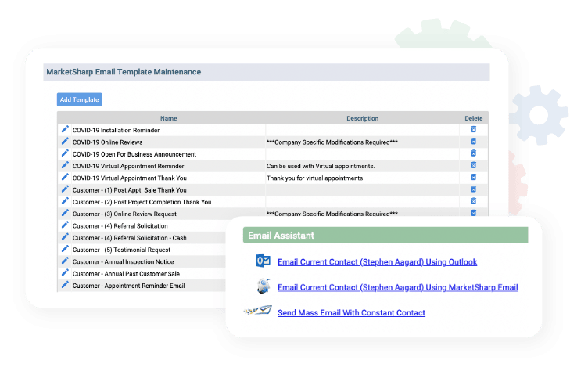Edit COVID-19 Online Reviews template pencil icon

coord(65,142)
